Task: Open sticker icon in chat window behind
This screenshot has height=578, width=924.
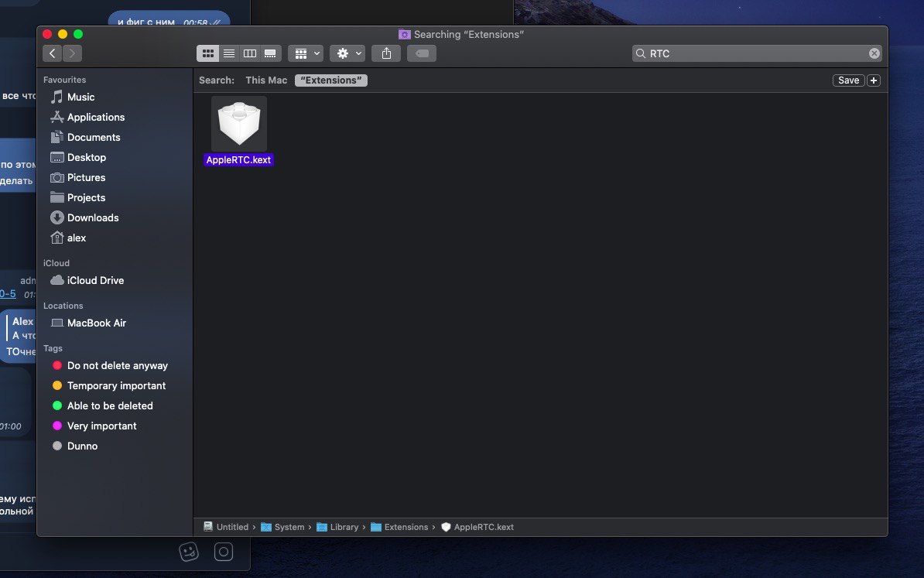Action: tap(189, 552)
